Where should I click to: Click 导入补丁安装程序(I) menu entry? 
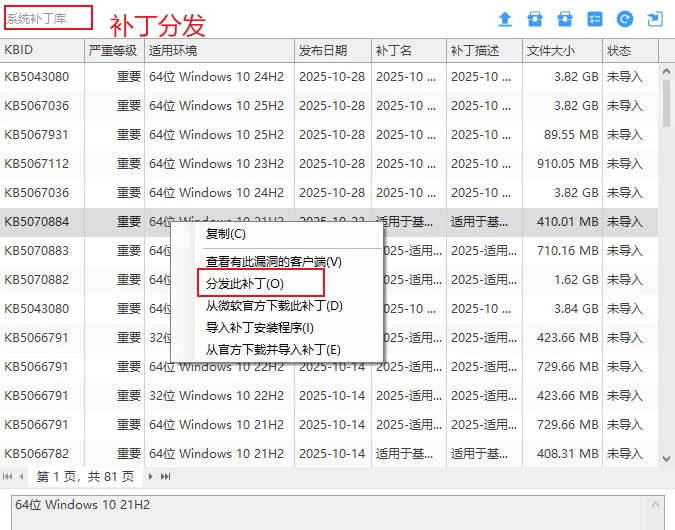(259, 327)
